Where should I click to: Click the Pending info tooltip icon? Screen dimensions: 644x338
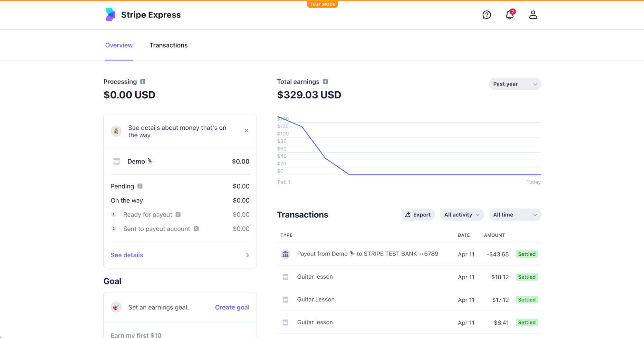click(x=140, y=186)
